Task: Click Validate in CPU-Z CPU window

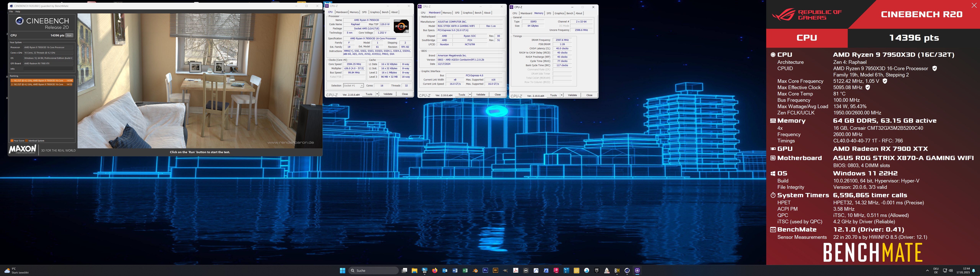Action: 388,94
